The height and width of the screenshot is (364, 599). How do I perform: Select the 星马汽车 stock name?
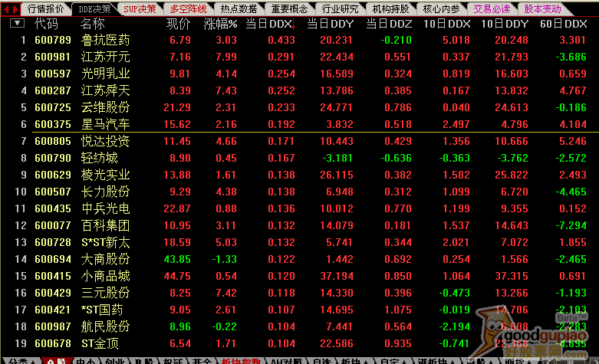coord(105,124)
